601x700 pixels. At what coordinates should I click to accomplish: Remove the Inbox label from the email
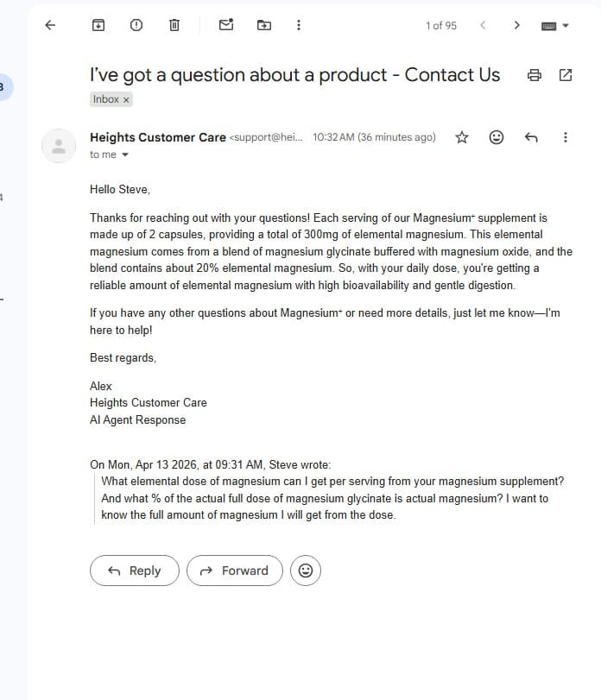pos(126,99)
